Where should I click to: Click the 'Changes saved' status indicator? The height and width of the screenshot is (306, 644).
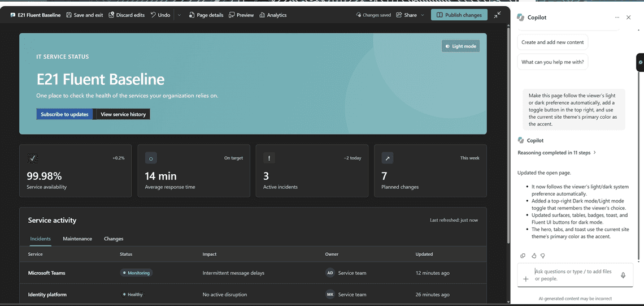(373, 15)
